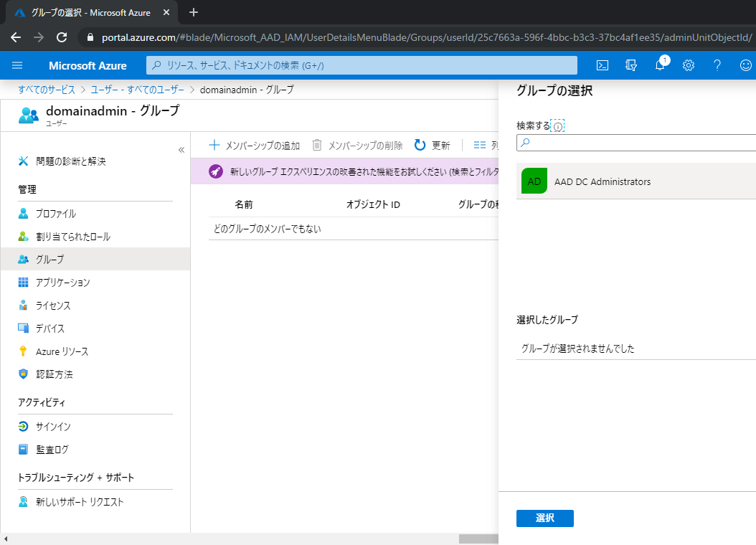Go forward in the browser
The width and height of the screenshot is (756, 545).
(x=39, y=37)
